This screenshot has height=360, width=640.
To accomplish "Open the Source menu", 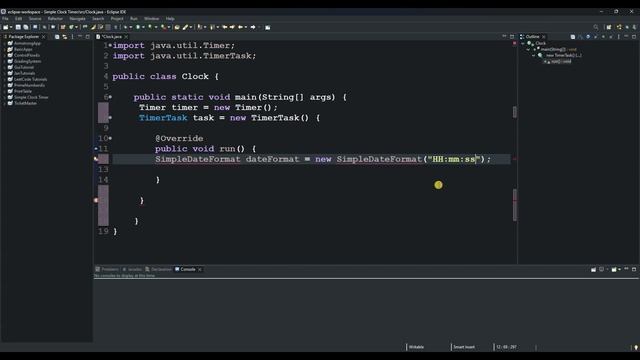I will click(x=35, y=19).
